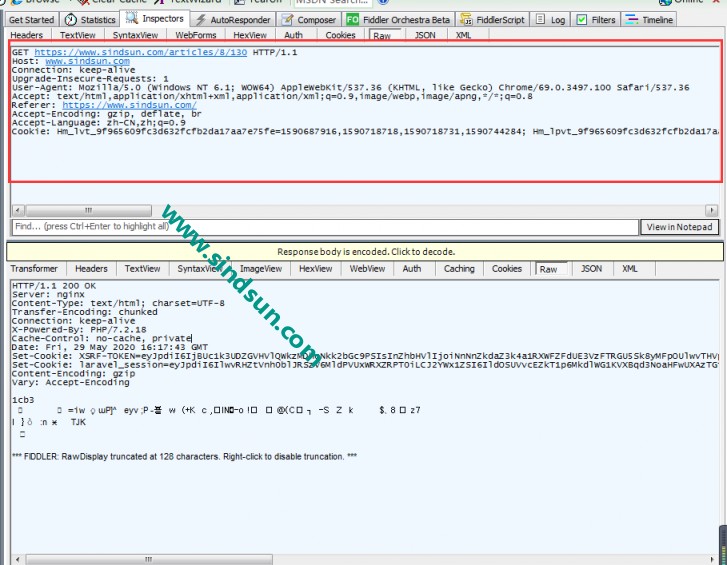Click the Log document icon

pyautogui.click(x=540, y=19)
